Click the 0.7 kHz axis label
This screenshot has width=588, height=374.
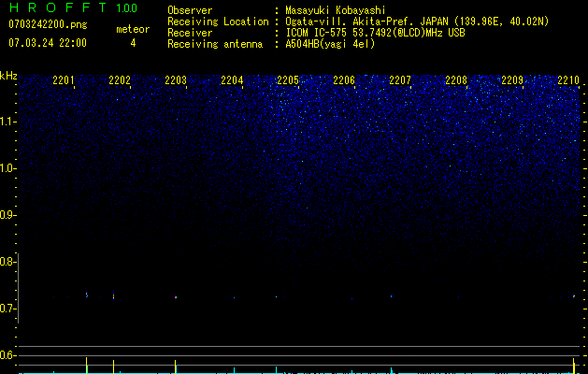click(7, 309)
